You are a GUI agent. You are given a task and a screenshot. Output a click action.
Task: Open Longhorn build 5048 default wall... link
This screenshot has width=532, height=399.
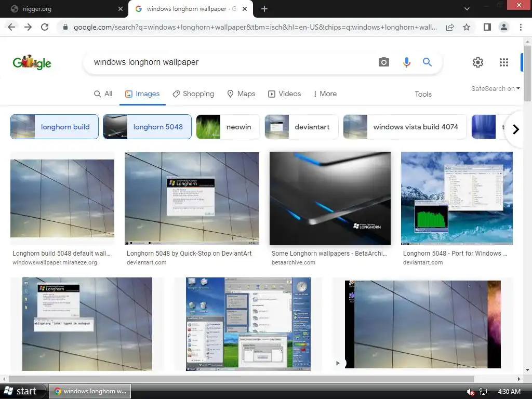[61, 254]
